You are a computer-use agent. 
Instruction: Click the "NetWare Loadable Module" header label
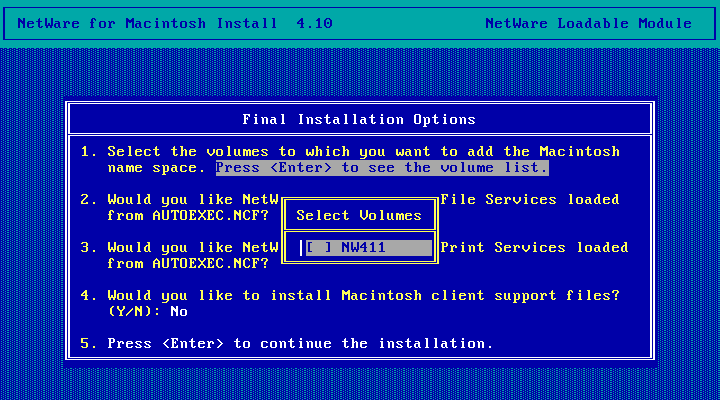tap(588, 23)
